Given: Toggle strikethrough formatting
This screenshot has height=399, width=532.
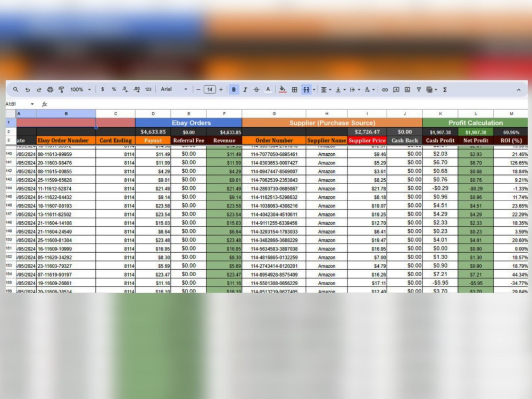Looking at the screenshot, I should pos(256,89).
